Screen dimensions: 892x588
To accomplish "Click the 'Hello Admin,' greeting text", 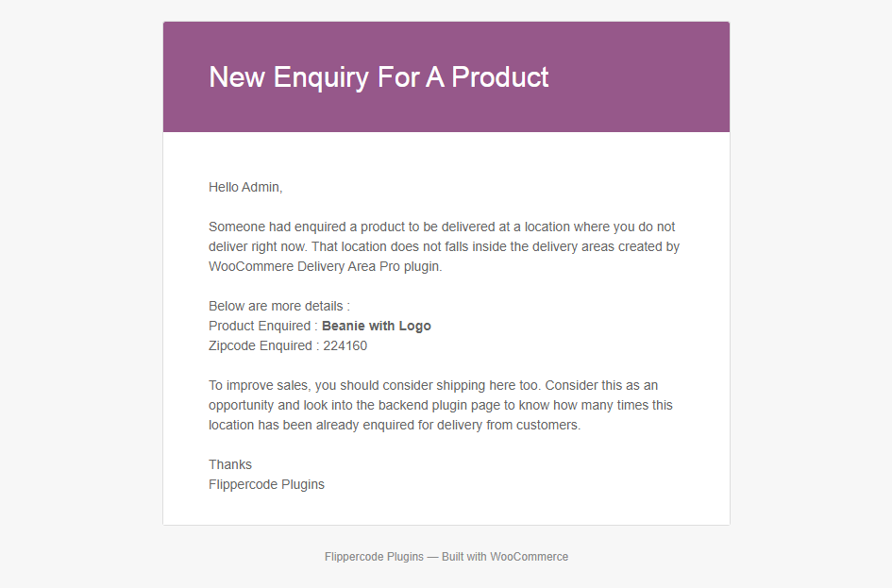I will 245,187.
